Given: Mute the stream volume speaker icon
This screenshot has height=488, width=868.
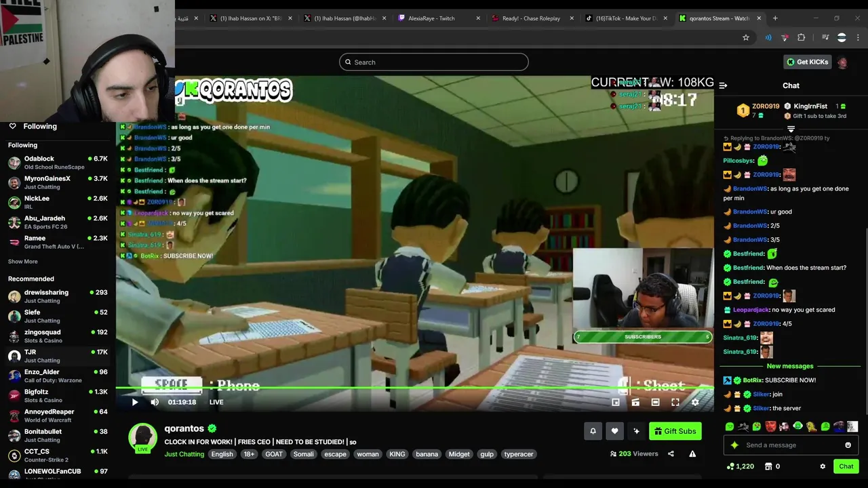Looking at the screenshot, I should click(x=155, y=402).
